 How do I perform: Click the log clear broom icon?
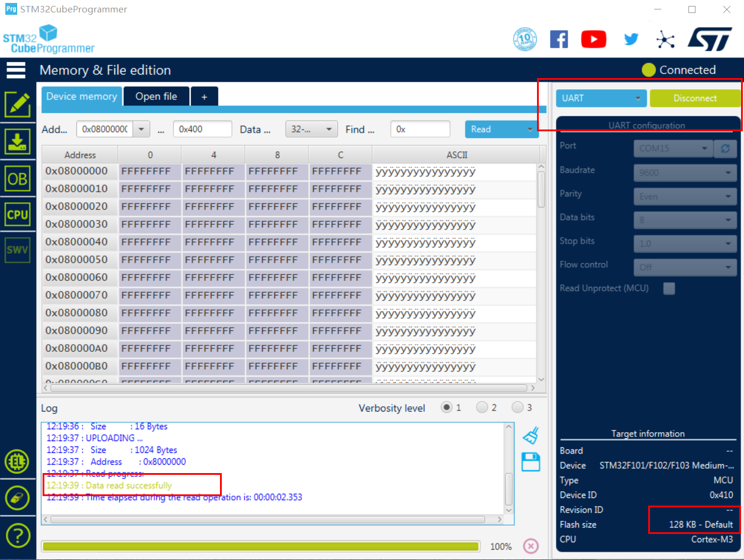click(x=531, y=436)
